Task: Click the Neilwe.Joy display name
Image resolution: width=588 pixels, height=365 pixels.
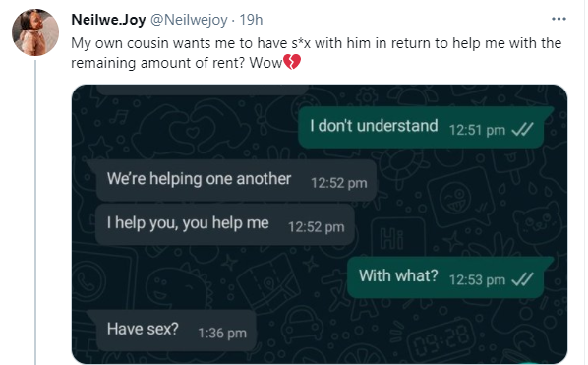Action: 108,20
